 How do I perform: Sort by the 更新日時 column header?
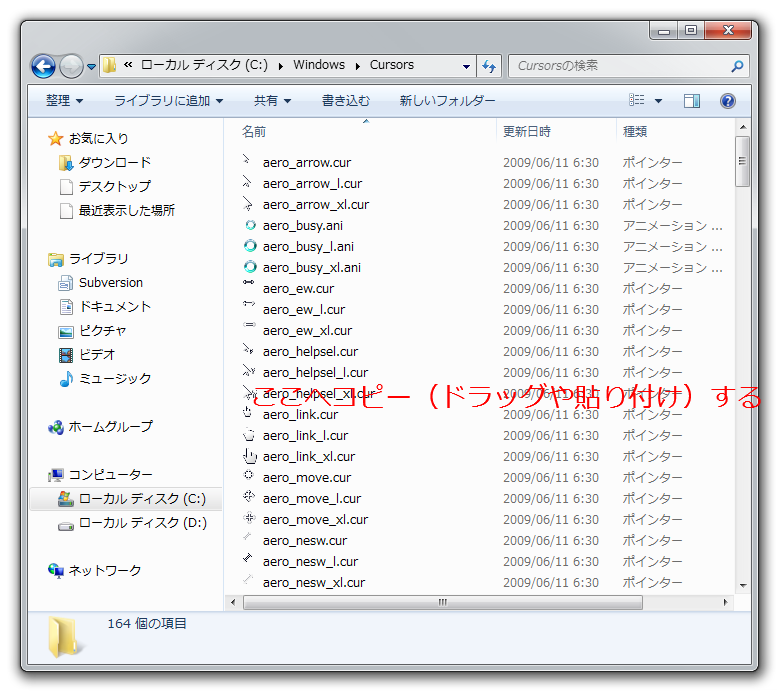point(527,131)
